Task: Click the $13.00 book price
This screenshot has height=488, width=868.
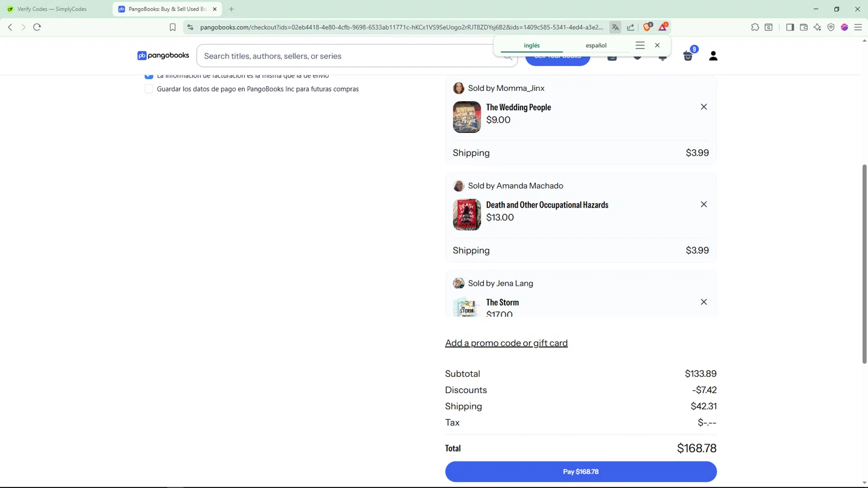Action: 500,218
